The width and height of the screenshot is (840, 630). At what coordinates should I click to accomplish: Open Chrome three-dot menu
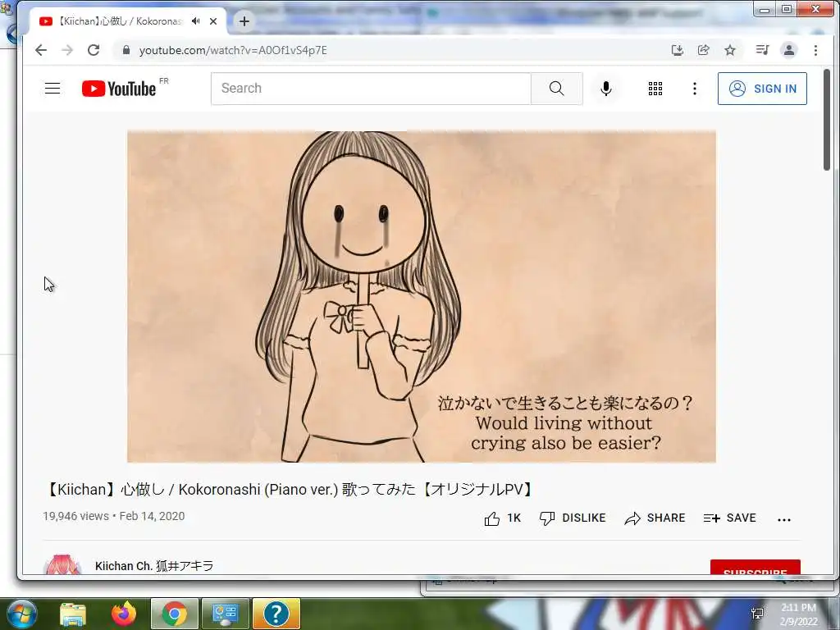pos(815,50)
